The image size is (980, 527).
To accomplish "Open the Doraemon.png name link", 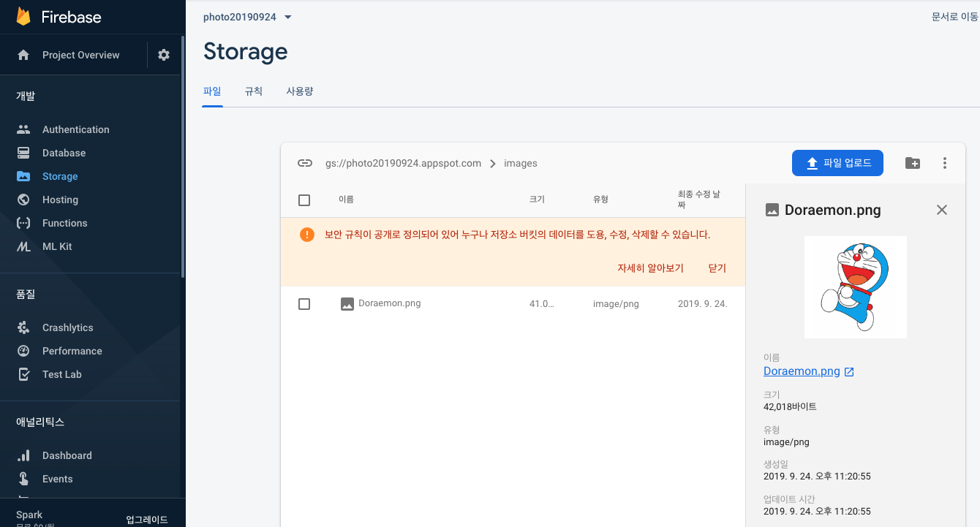I will coord(802,371).
